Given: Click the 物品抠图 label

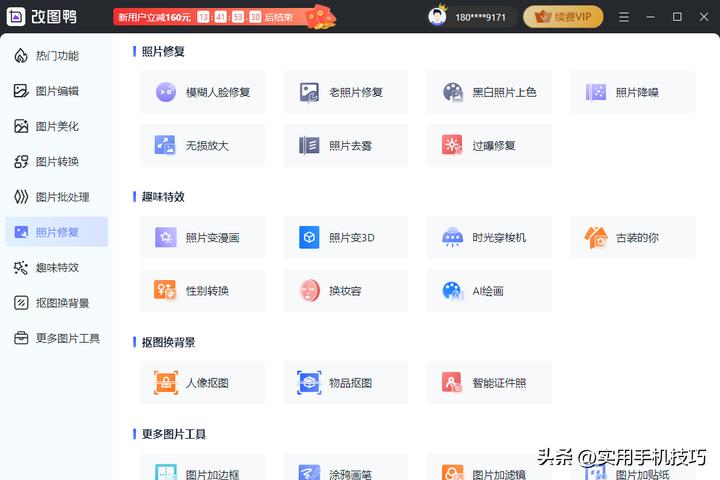Looking at the screenshot, I should point(350,383).
